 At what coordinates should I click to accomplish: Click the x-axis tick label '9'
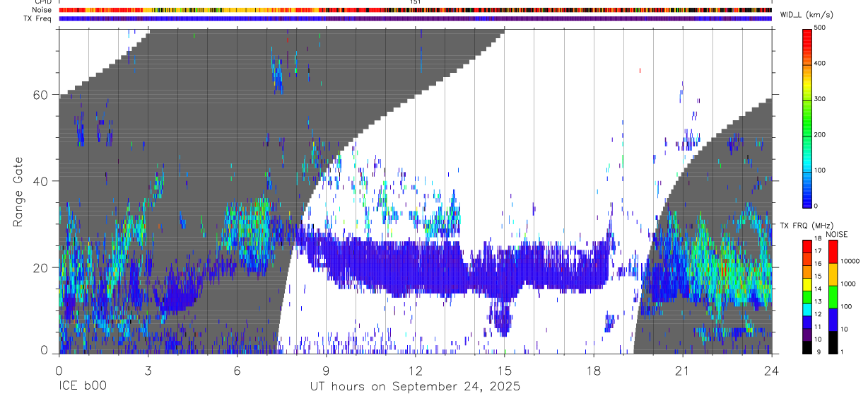[326, 370]
